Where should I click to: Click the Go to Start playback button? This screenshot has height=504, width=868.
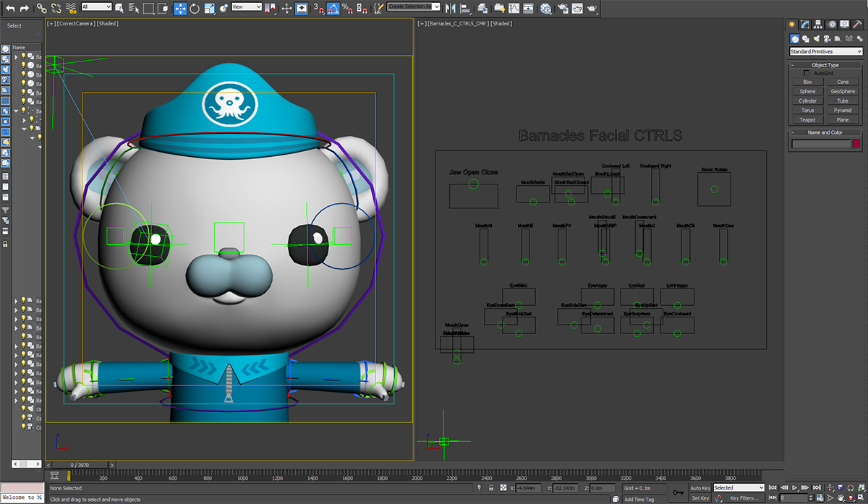(773, 488)
